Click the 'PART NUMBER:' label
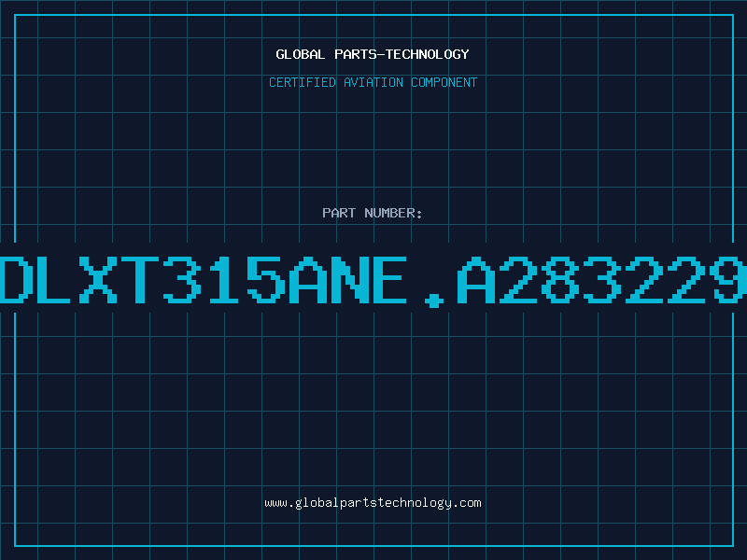The image size is (747, 560). click(373, 213)
